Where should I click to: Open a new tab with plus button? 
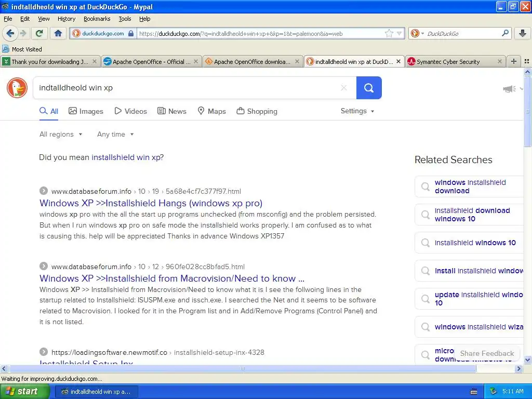[514, 61]
